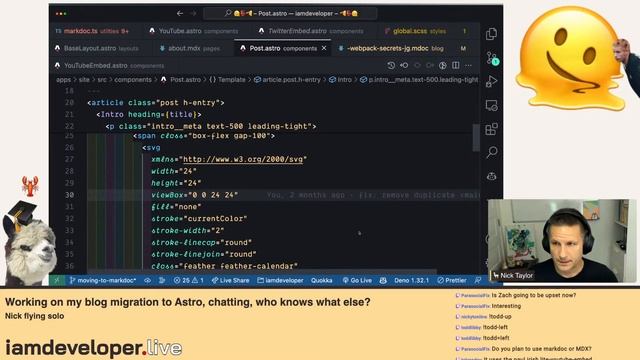Viewport: 640px width, 360px height.
Task: Open the file history timeline icon
Action: [x=391, y=65]
